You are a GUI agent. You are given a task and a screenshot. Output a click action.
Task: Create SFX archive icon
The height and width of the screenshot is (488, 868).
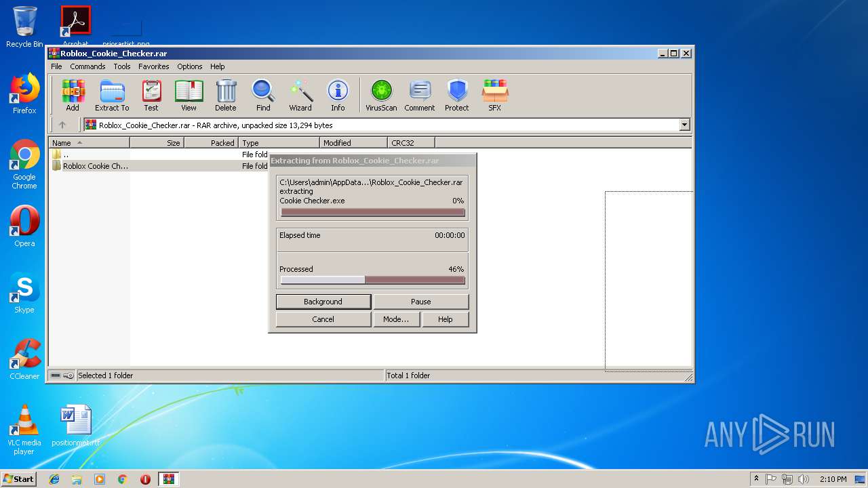click(495, 96)
